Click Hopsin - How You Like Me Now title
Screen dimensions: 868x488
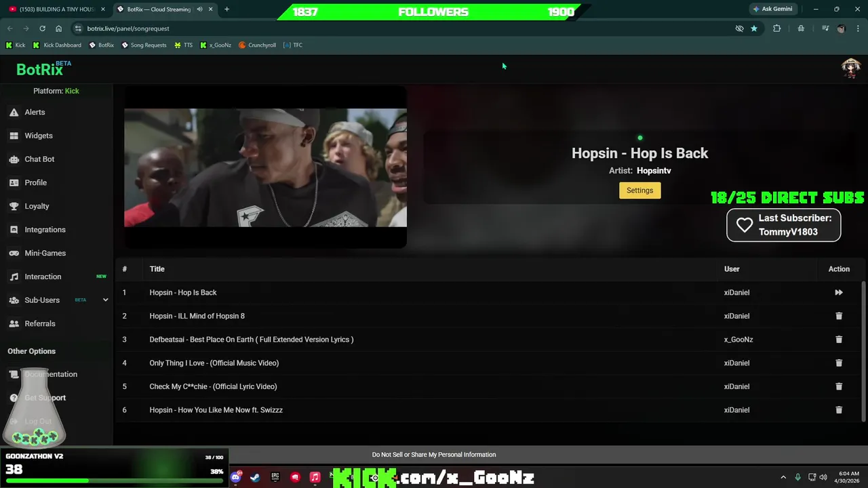pyautogui.click(x=216, y=410)
